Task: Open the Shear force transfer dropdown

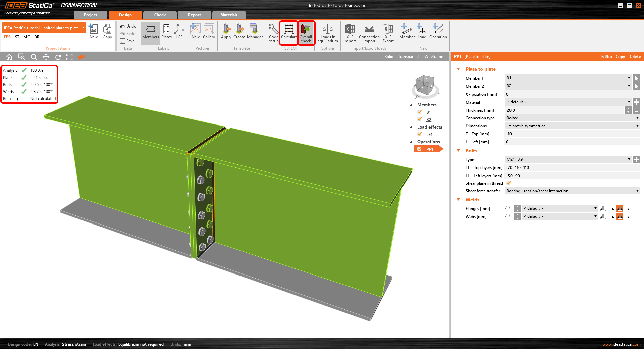Action: click(637, 191)
